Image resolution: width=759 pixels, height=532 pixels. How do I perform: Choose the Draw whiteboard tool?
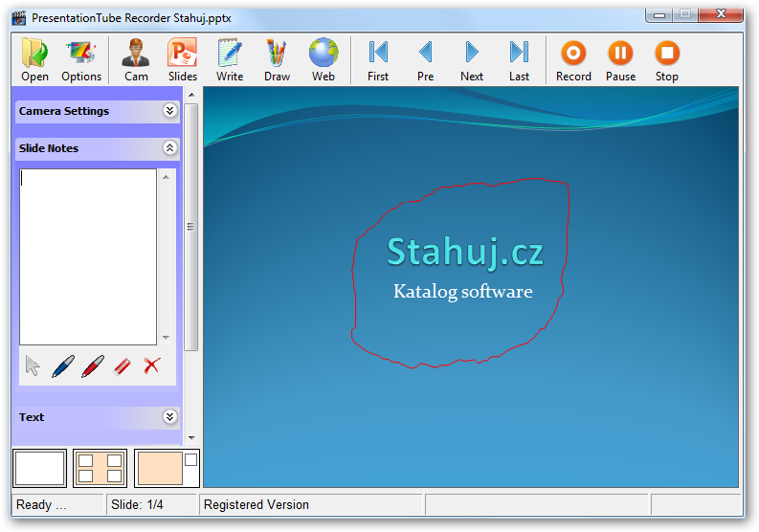277,60
